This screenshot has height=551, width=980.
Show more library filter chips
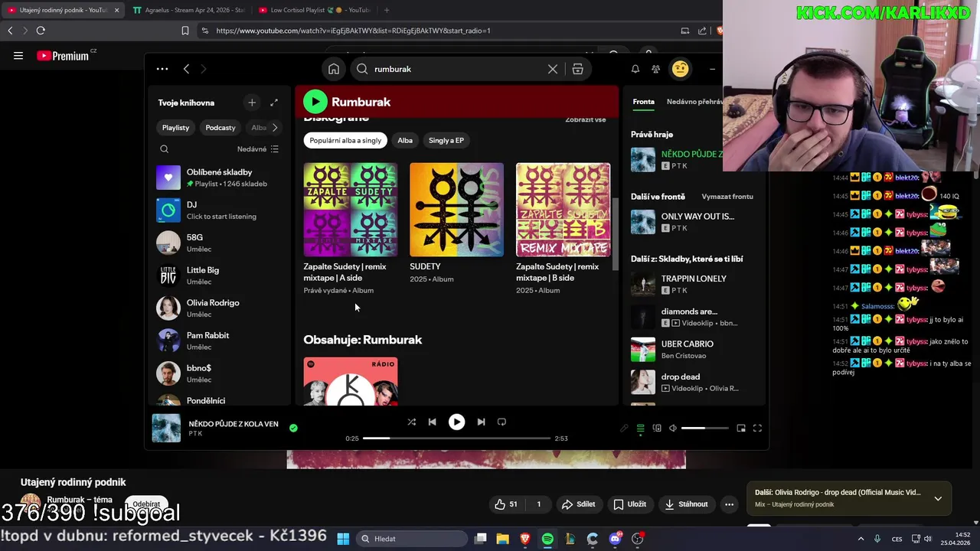tap(275, 128)
